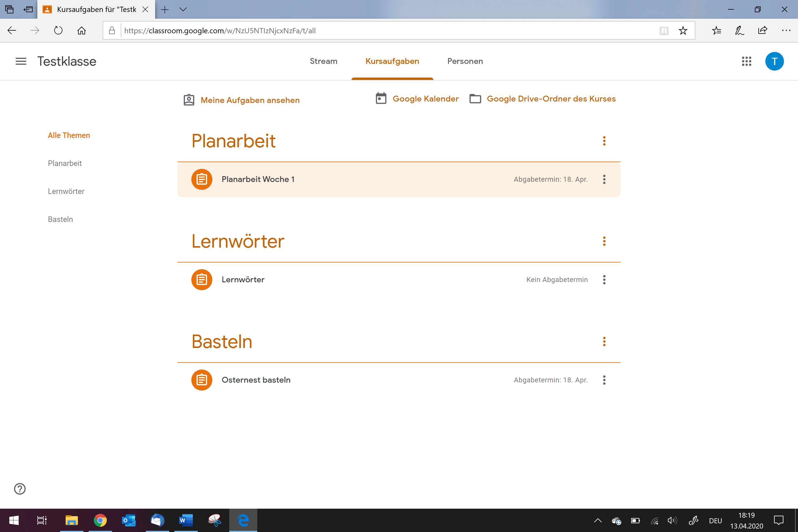Open the reading view icon

pos(664,31)
